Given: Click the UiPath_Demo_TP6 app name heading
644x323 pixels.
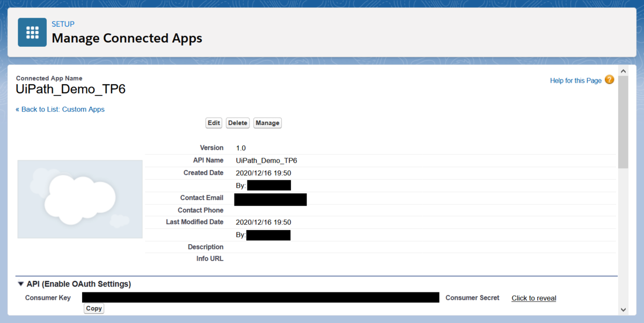Looking at the screenshot, I should tap(70, 89).
